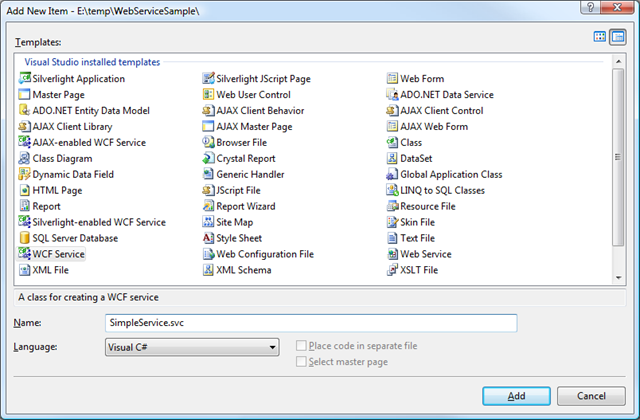Choose the Style Sheet template icon
640x420 pixels.
(x=209, y=238)
